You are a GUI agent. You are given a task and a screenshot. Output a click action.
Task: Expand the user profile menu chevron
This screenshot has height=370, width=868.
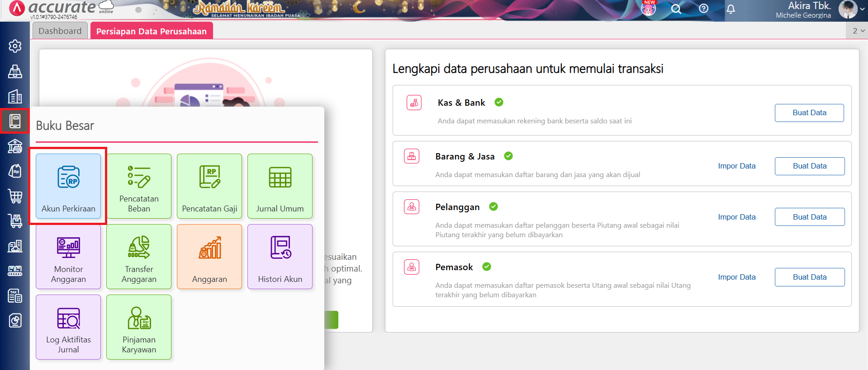(x=862, y=9)
